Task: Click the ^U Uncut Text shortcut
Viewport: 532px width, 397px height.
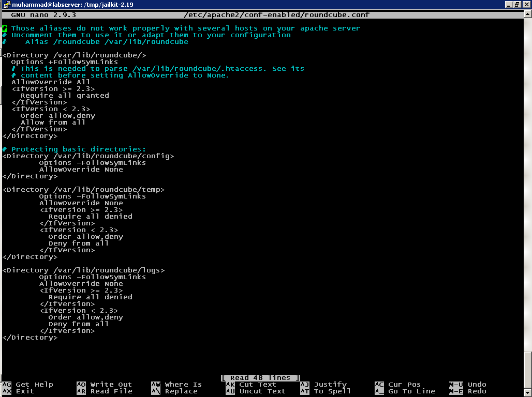Action: [256, 391]
